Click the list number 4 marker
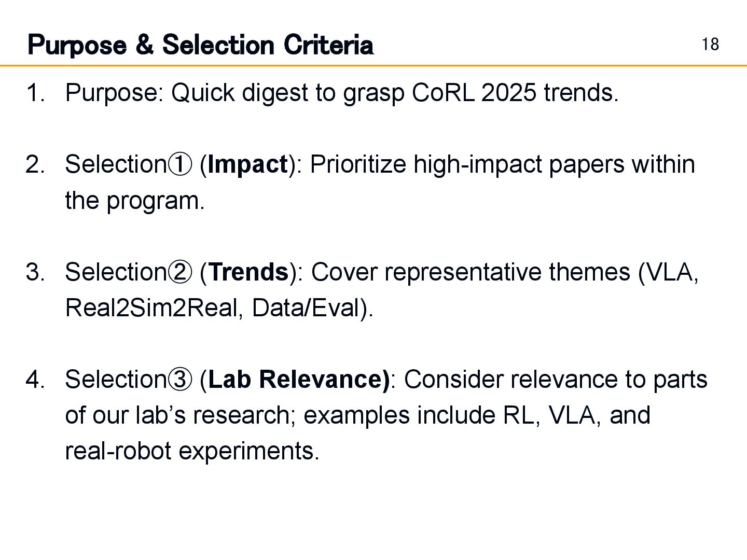 tap(35, 380)
